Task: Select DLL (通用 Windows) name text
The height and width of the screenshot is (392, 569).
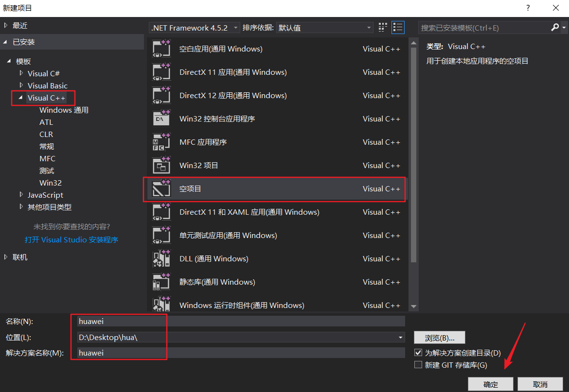Action: [214, 259]
